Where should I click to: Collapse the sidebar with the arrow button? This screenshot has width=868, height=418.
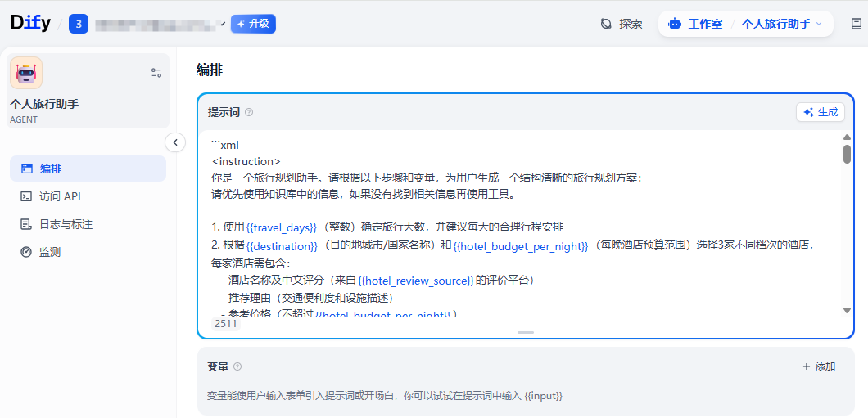coord(175,142)
